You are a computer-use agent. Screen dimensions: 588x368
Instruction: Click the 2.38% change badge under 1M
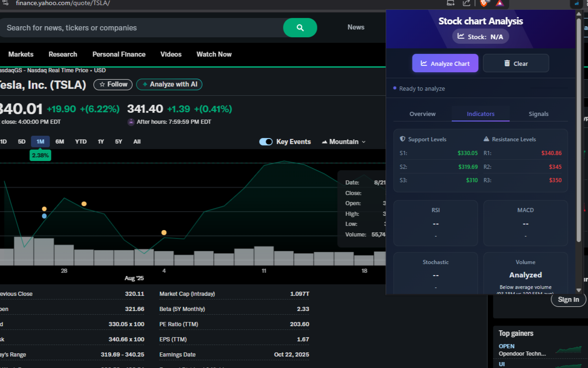tap(40, 155)
